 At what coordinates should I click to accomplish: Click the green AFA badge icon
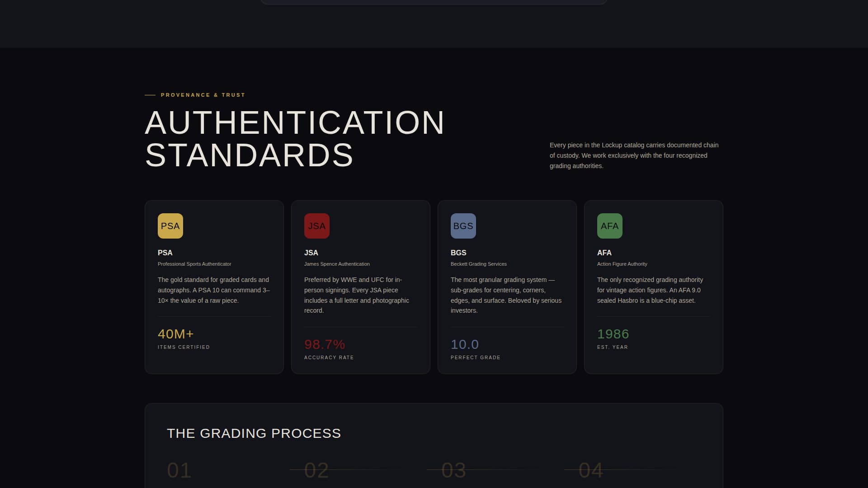(609, 226)
